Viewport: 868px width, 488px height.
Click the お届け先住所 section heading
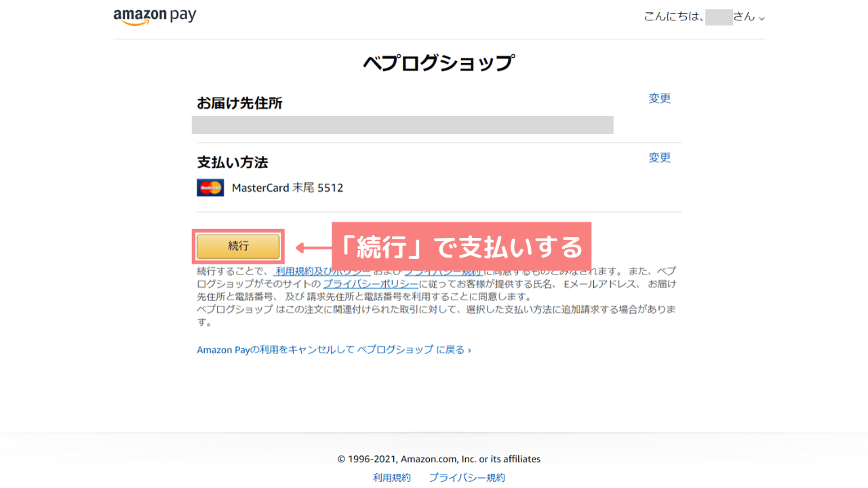[239, 103]
